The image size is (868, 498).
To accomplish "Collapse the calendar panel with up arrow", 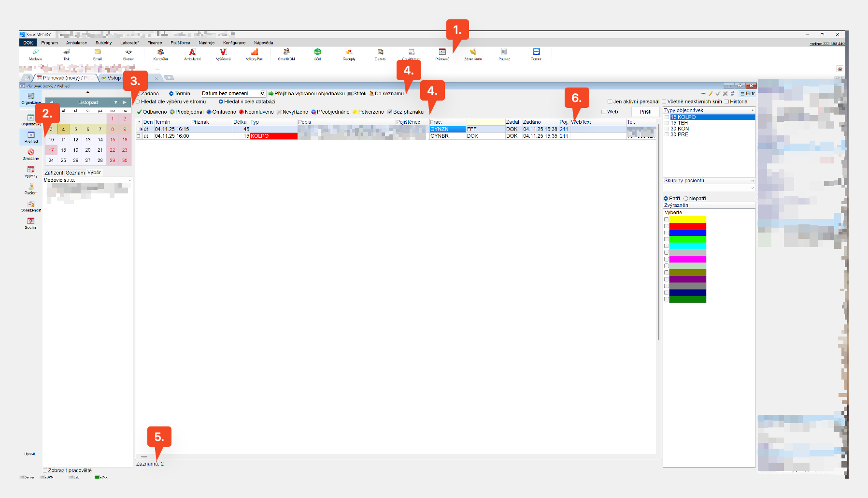I will [x=87, y=92].
